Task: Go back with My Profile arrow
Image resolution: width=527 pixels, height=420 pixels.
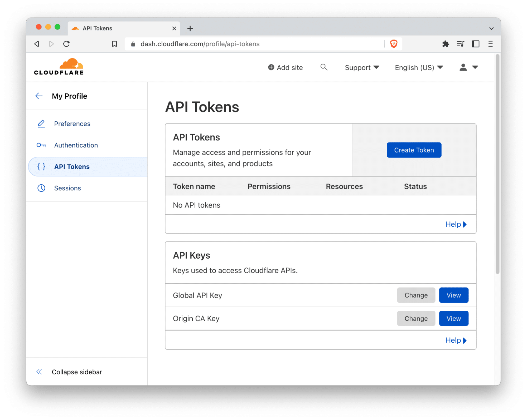Action: click(x=39, y=96)
